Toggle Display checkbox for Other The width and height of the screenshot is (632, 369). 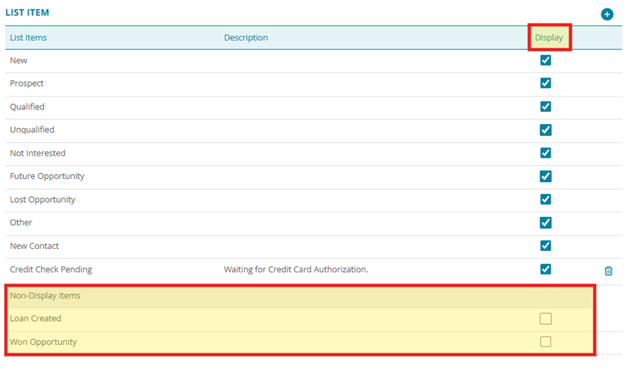click(545, 223)
